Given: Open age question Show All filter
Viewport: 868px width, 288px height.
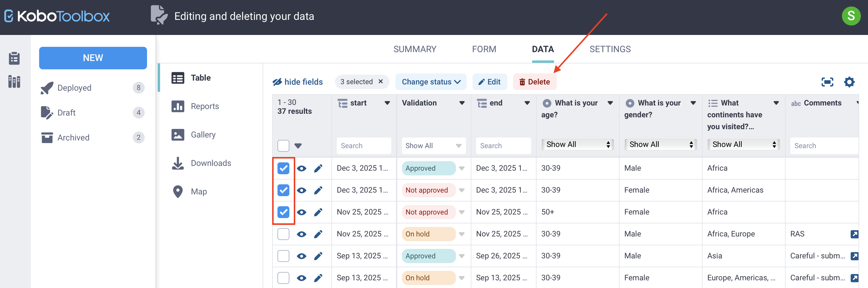Looking at the screenshot, I should pos(577,145).
